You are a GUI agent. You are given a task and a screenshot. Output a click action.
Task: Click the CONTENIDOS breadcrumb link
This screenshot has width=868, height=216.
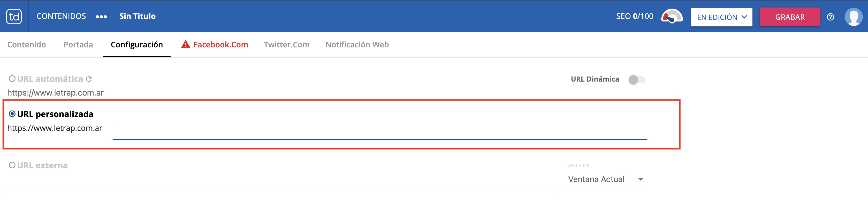click(61, 16)
